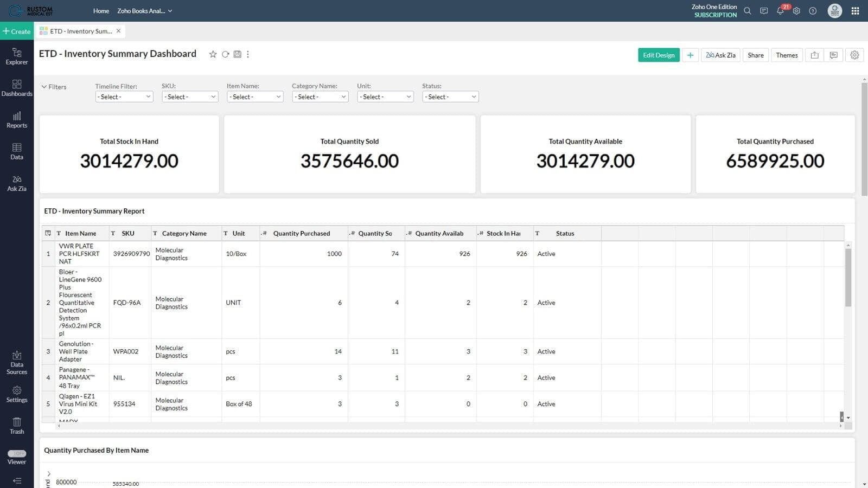Open the Themes button

pyautogui.click(x=787, y=55)
